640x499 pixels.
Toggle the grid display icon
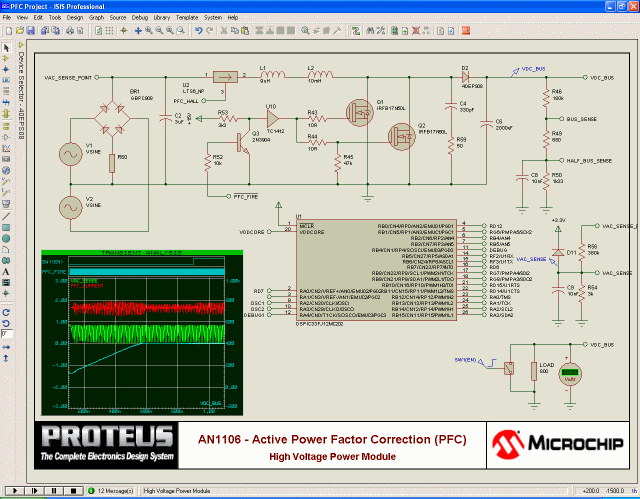click(110, 31)
